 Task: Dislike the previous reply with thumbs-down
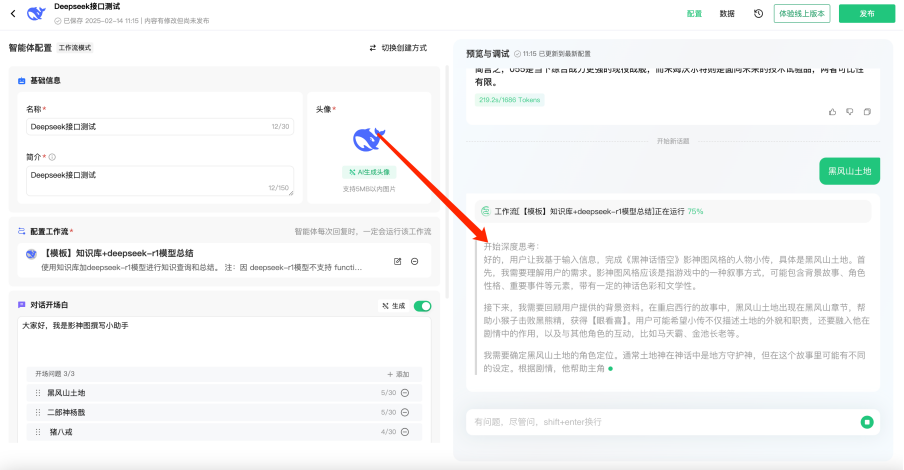tap(849, 112)
